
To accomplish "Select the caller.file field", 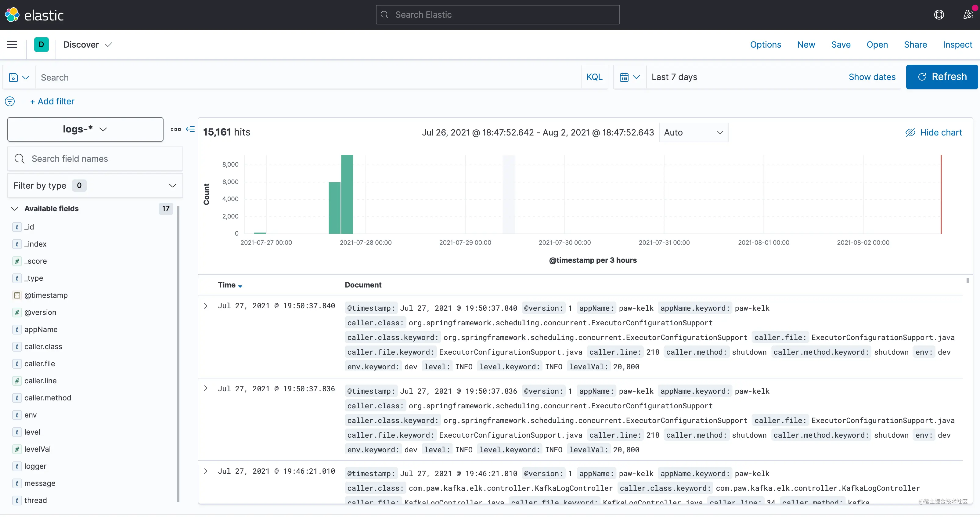I will pyautogui.click(x=40, y=364).
